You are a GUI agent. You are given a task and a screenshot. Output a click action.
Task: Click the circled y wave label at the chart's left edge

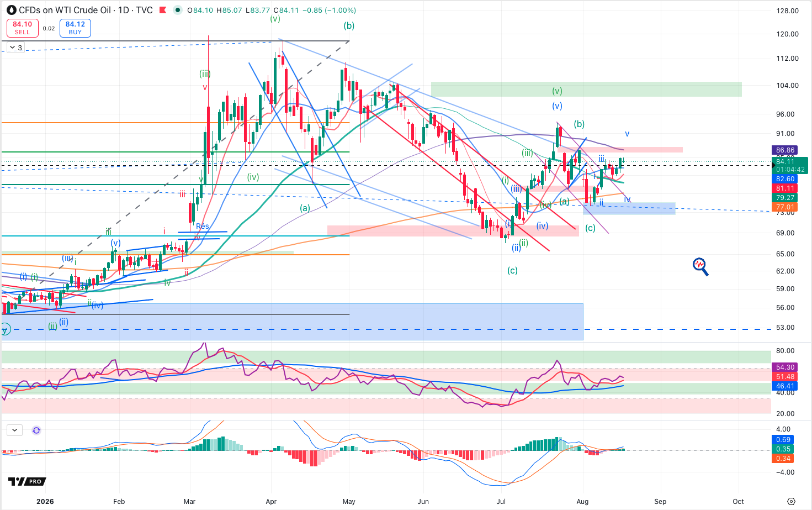[x=5, y=330]
